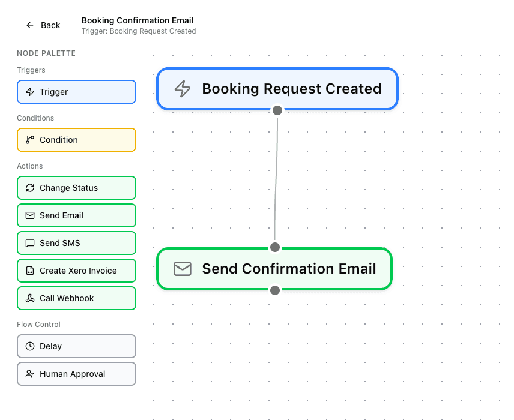
Task: Select the speech bubble icon on Send SMS
Action: [29, 243]
